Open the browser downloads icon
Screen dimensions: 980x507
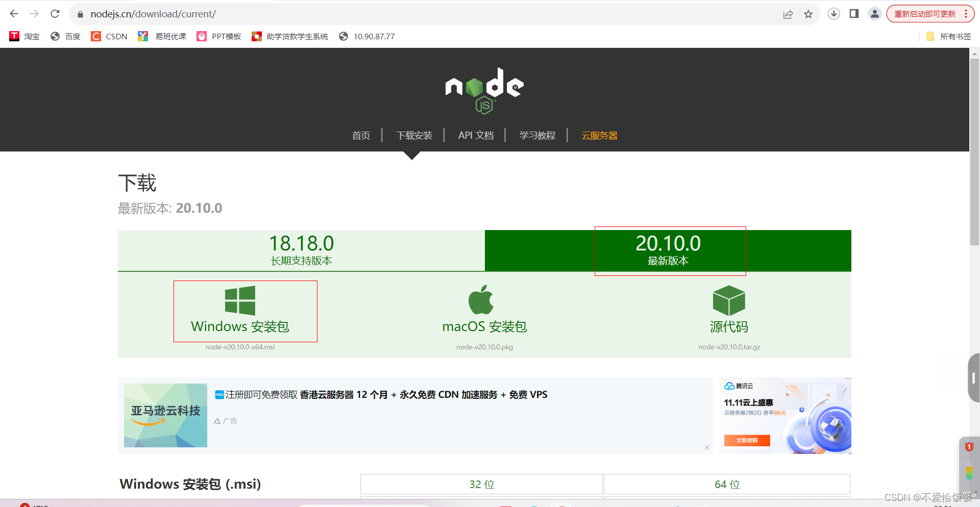pyautogui.click(x=834, y=14)
